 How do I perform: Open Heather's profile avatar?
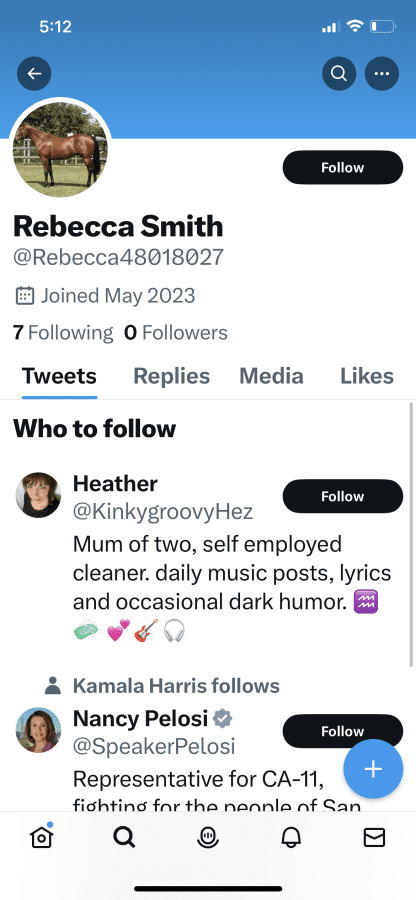tap(38, 495)
